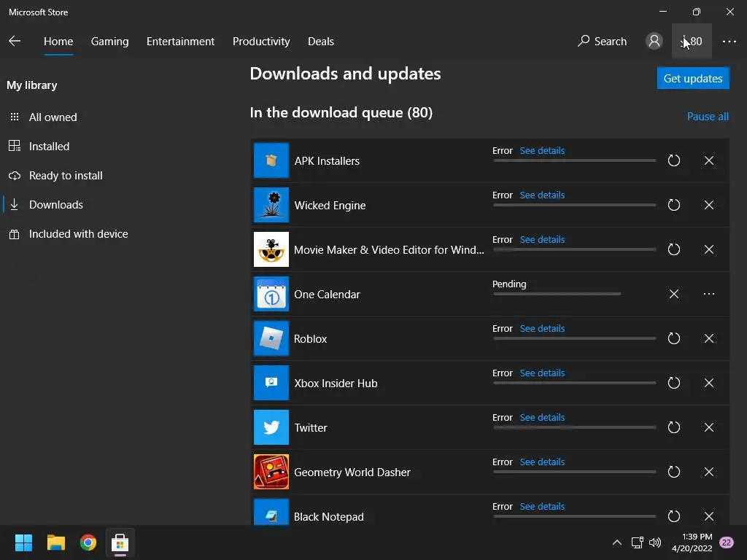
Task: Open the See more ellipsis menu
Action: point(729,42)
